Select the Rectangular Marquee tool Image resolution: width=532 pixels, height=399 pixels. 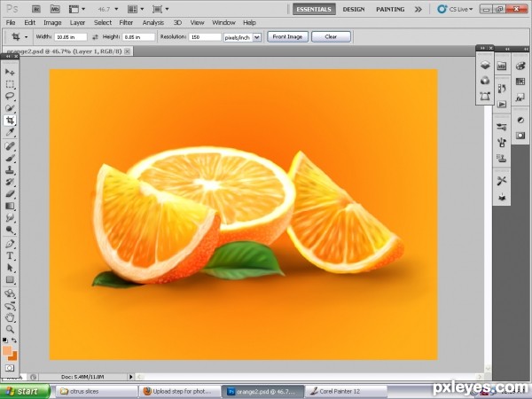(10, 84)
